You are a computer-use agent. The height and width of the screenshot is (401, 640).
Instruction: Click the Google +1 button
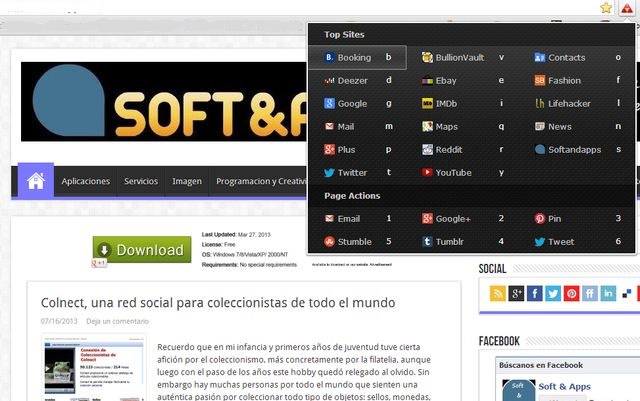coord(99,263)
